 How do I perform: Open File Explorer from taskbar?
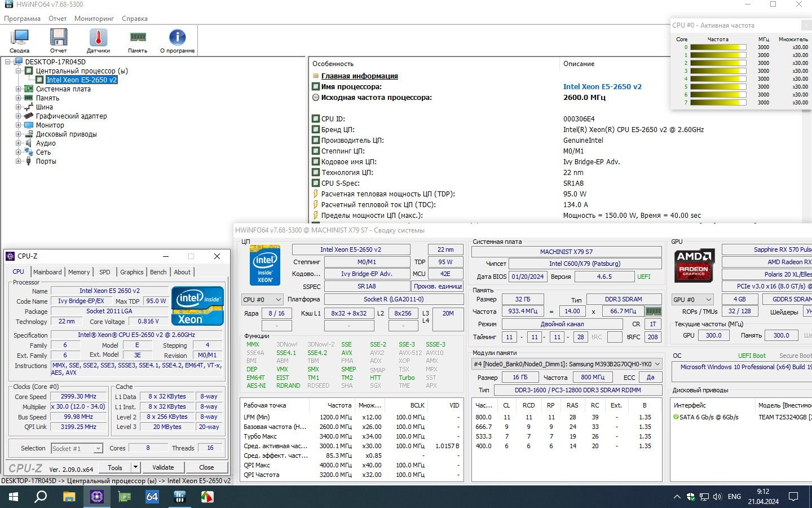[x=69, y=497]
